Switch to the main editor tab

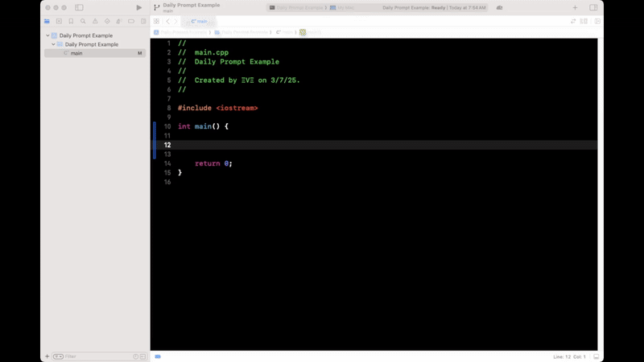[x=199, y=22]
